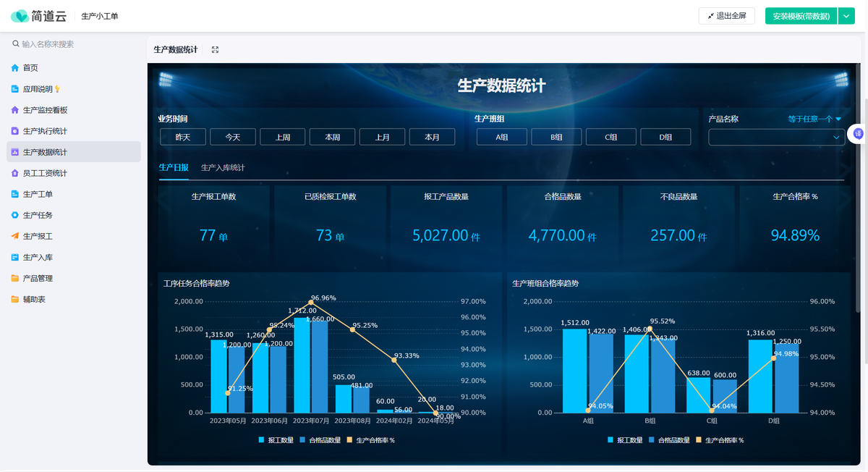Filter by 上周
Image resolution: width=868 pixels, height=472 pixels.
[283, 137]
